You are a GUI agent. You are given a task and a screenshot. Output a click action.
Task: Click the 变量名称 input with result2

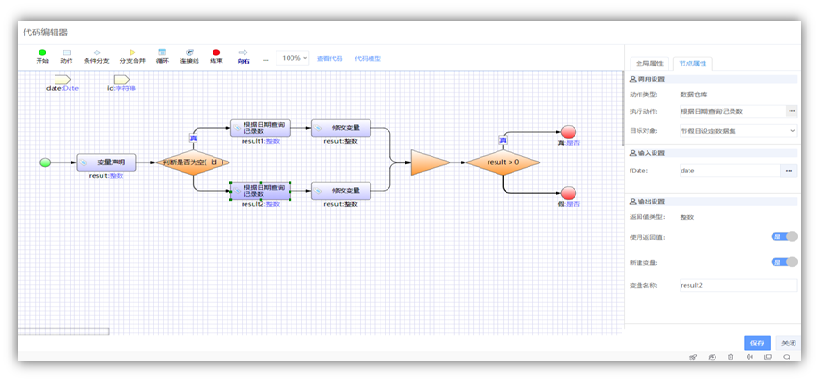click(738, 285)
